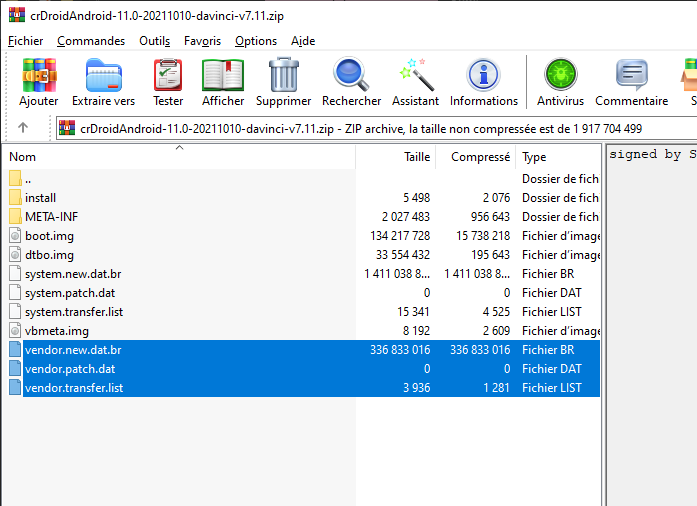697x506 pixels.
Task: Click the dtbo.img disc icon
Action: (15, 255)
